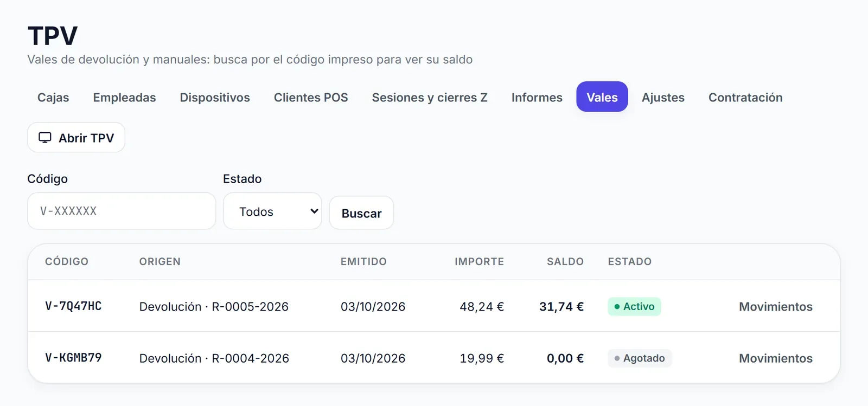This screenshot has height=406, width=868.
Task: Click the emitido date in V-7Q47HC row
Action: 373,307
